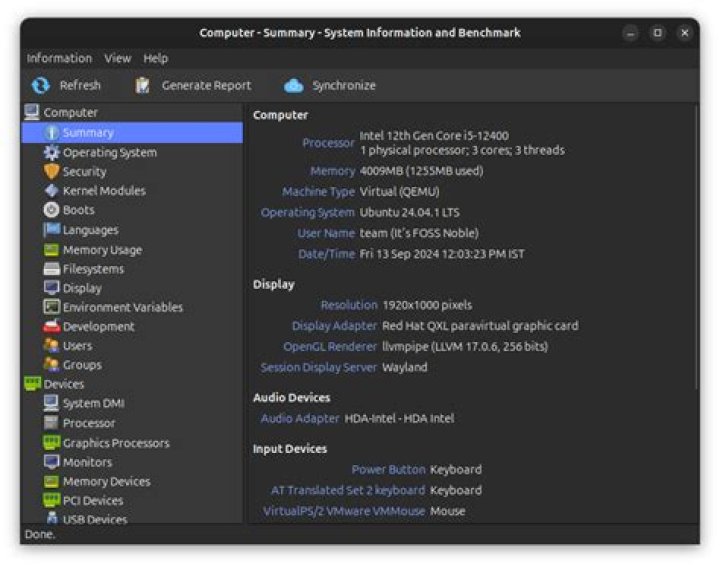
Task: Select Filesystems in the tree
Action: coord(93,269)
